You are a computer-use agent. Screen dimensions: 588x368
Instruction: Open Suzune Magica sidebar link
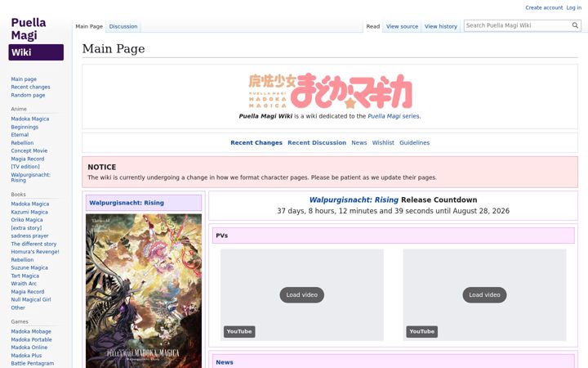point(29,268)
